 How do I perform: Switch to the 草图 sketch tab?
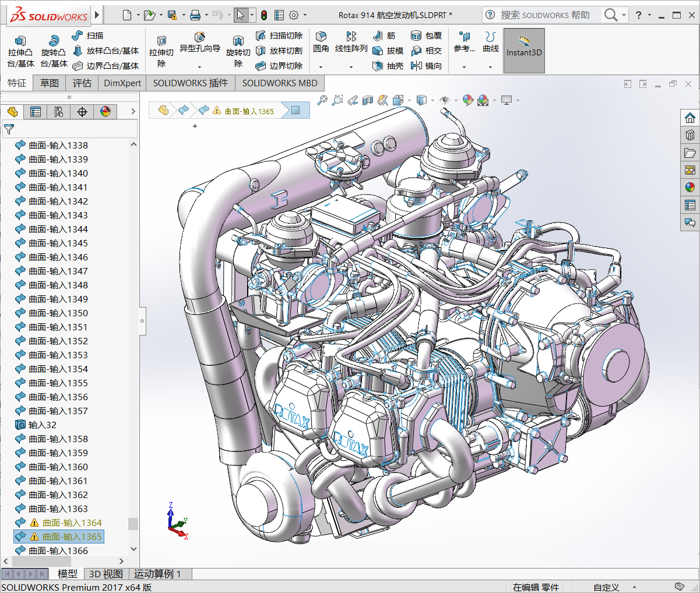[x=50, y=83]
